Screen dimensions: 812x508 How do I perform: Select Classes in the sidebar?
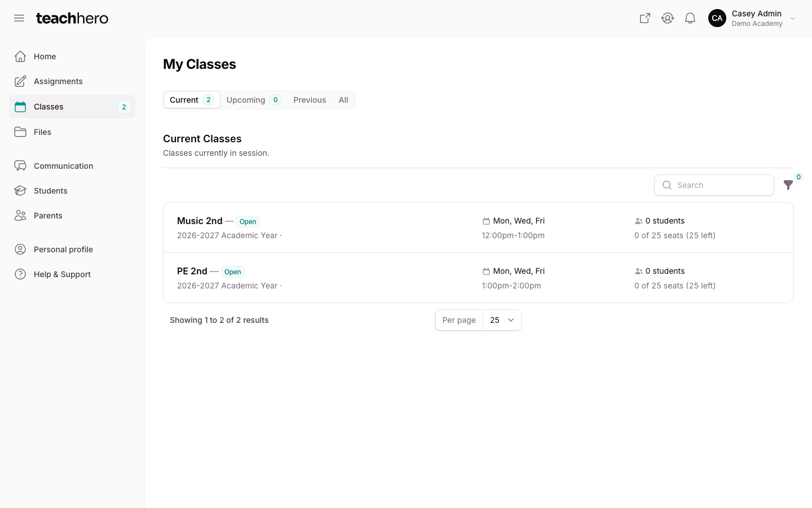pyautogui.click(x=72, y=107)
